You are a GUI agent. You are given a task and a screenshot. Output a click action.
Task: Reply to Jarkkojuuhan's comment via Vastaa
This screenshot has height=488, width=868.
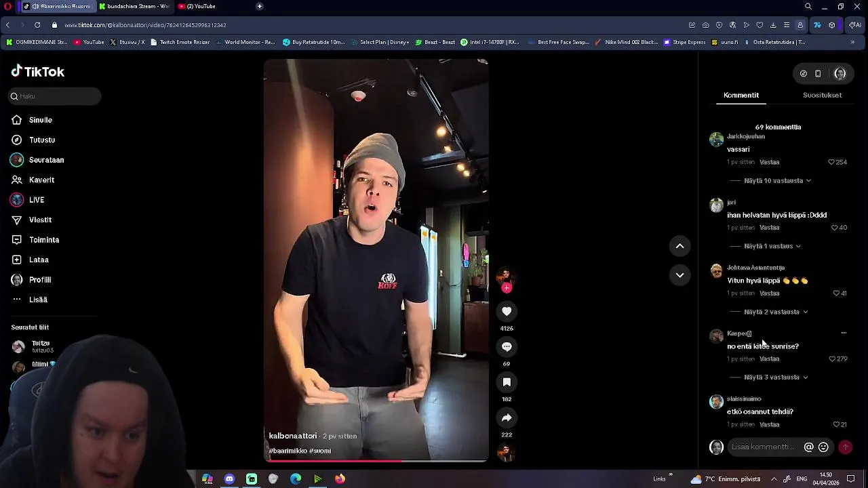click(x=769, y=163)
